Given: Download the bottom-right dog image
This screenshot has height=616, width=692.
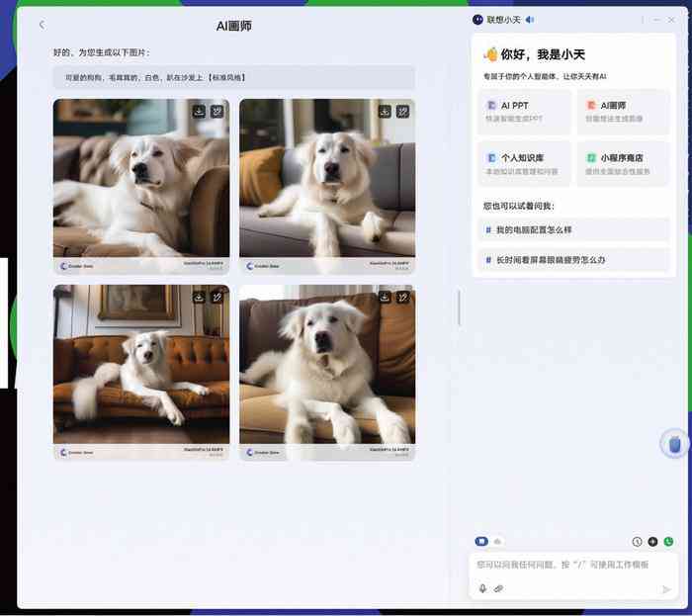Looking at the screenshot, I should [385, 298].
